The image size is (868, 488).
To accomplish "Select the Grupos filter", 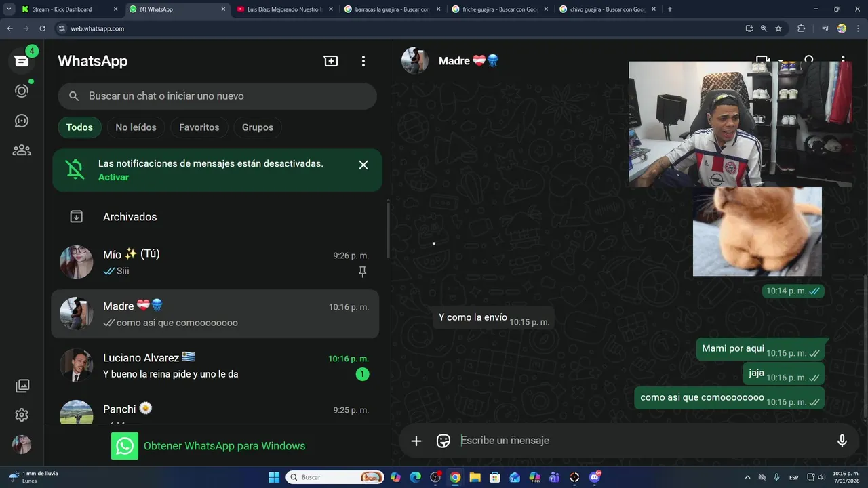I will pos(258,127).
